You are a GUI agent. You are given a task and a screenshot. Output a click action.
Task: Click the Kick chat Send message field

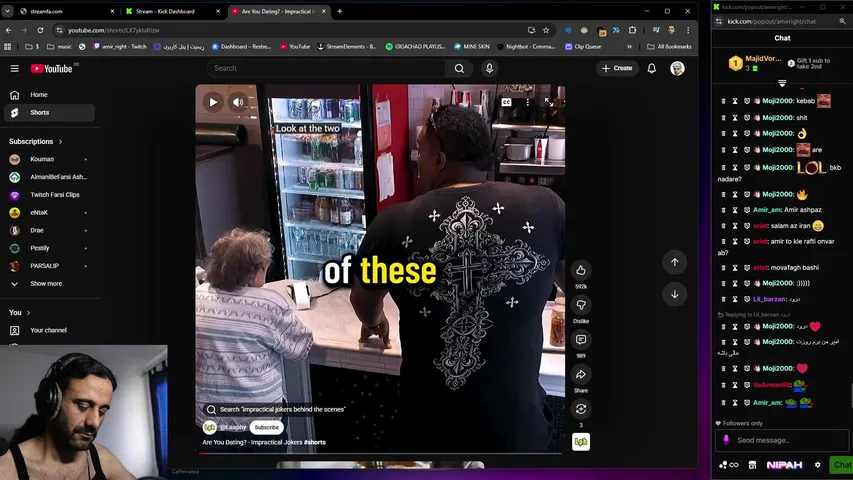click(782, 440)
